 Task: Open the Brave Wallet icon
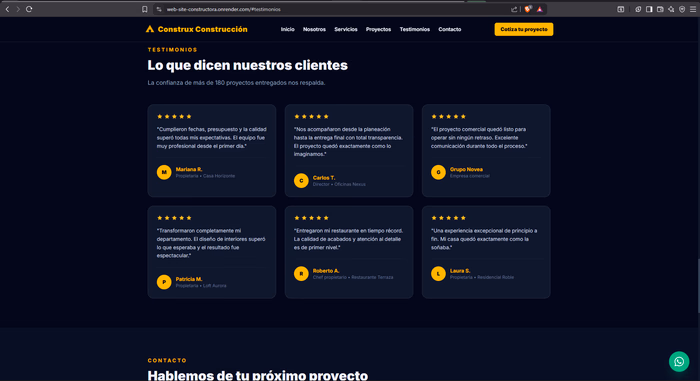click(x=660, y=9)
